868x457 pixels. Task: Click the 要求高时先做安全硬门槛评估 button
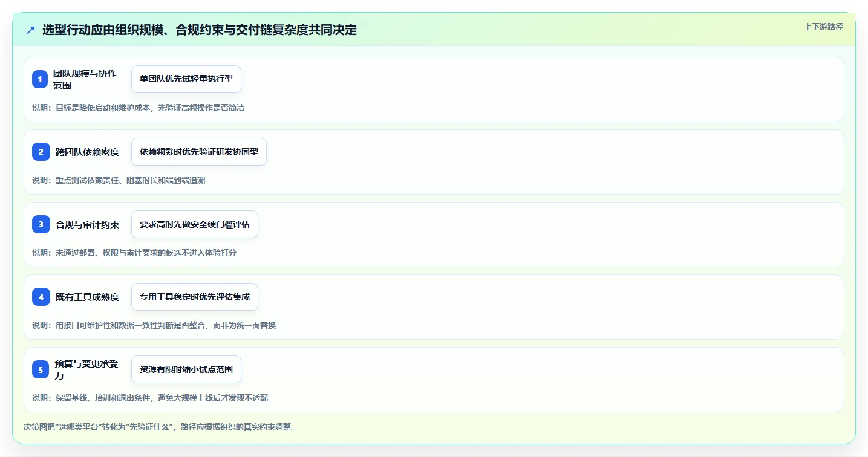pos(195,224)
